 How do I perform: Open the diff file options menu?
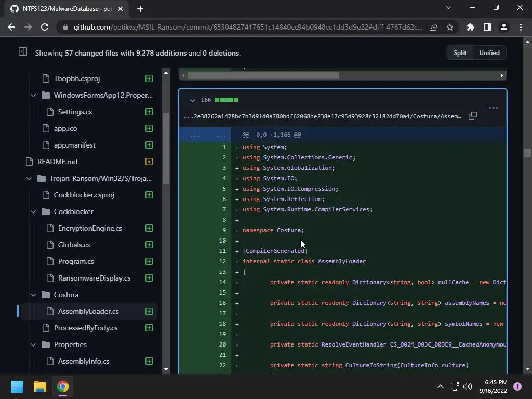tap(494, 108)
